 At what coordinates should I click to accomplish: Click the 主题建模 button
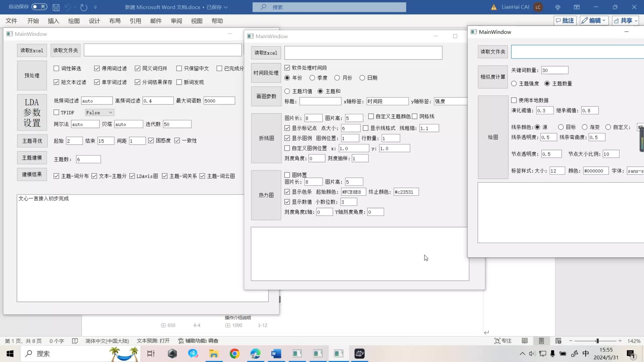coord(32,158)
